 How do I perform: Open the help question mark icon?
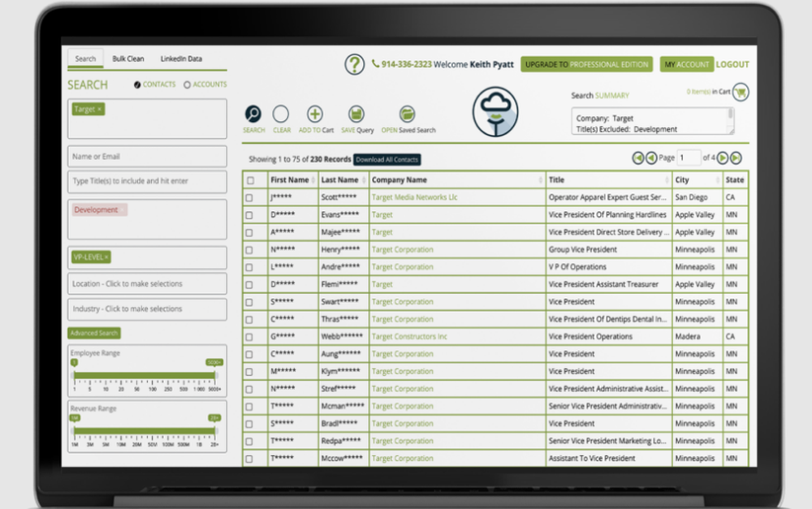355,65
